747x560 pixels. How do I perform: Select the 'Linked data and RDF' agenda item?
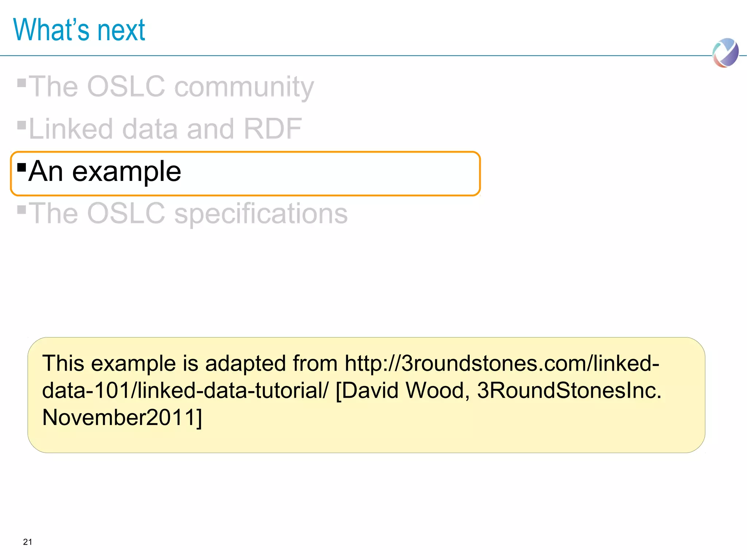[x=165, y=129]
